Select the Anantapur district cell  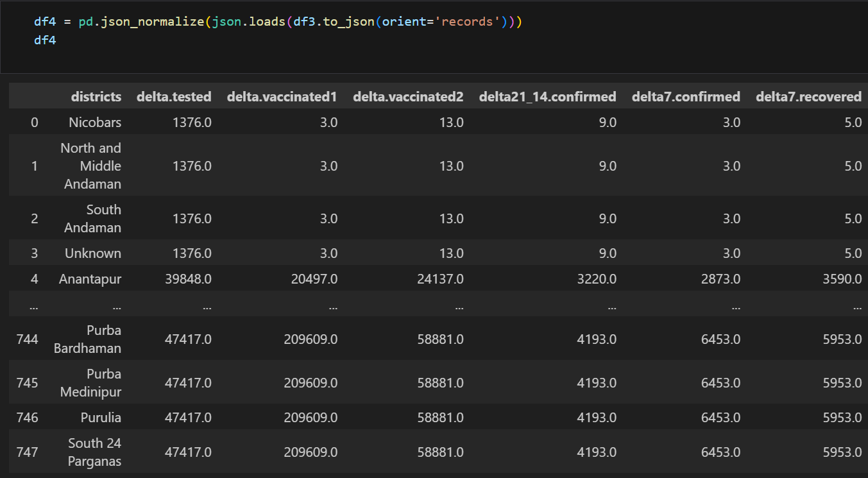tap(91, 278)
